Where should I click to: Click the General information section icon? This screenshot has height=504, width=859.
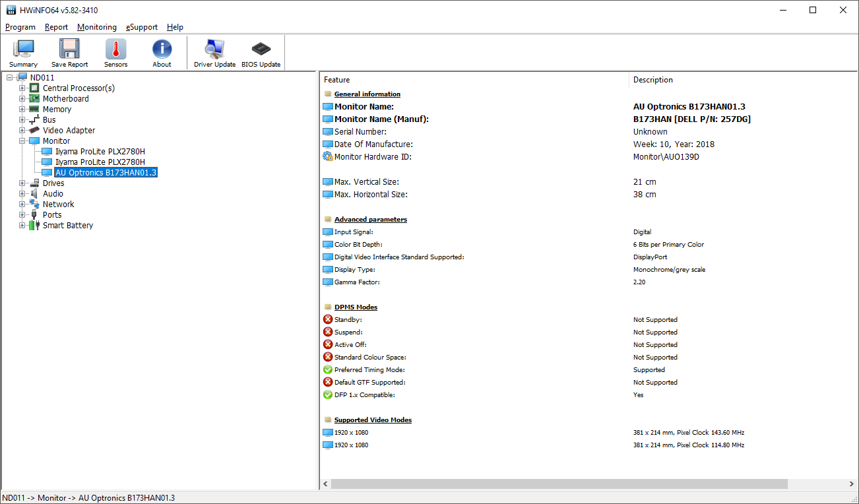(x=328, y=94)
